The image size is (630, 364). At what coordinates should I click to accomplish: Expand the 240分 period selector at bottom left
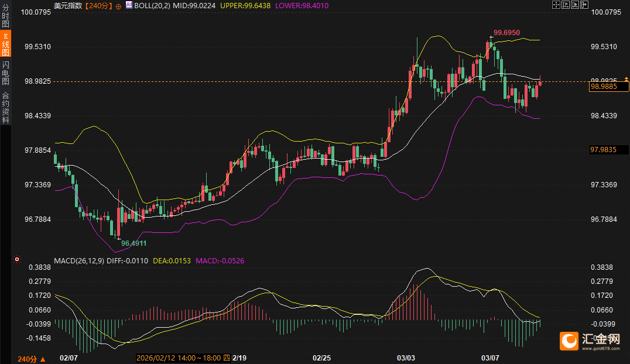click(x=30, y=359)
